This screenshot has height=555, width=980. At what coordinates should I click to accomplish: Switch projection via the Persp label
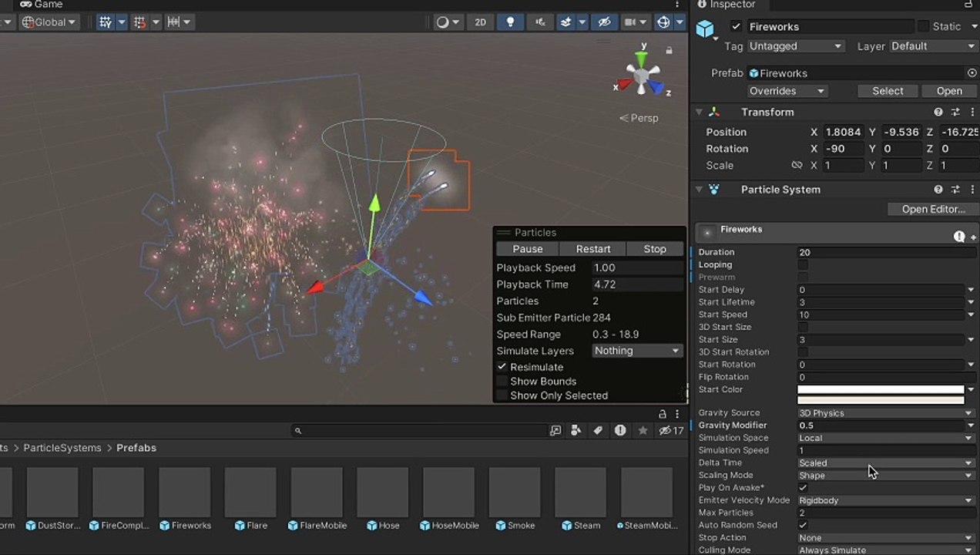click(x=639, y=118)
